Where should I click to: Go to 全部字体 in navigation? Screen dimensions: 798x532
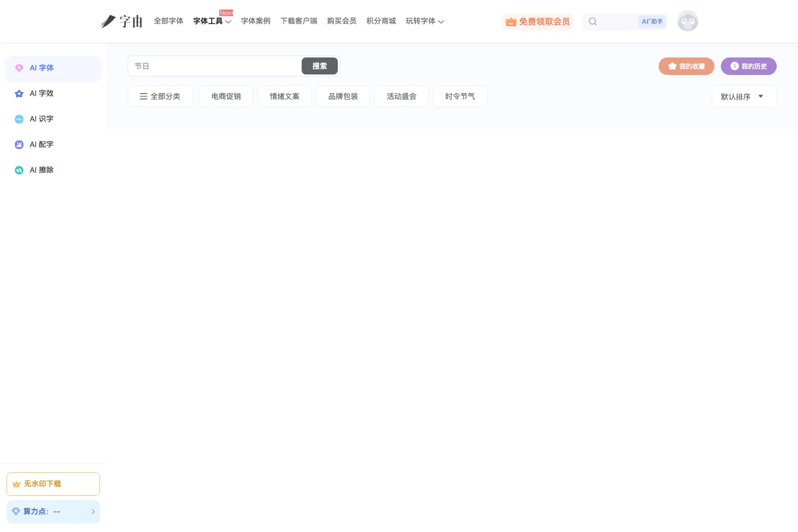(x=169, y=21)
